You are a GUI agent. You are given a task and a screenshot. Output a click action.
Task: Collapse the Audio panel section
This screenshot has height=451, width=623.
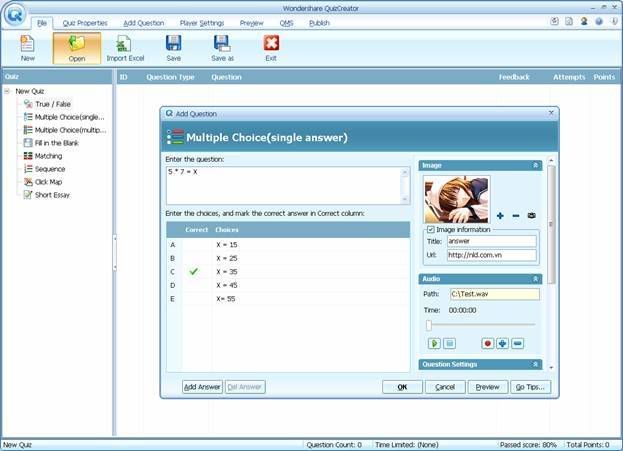click(x=535, y=279)
